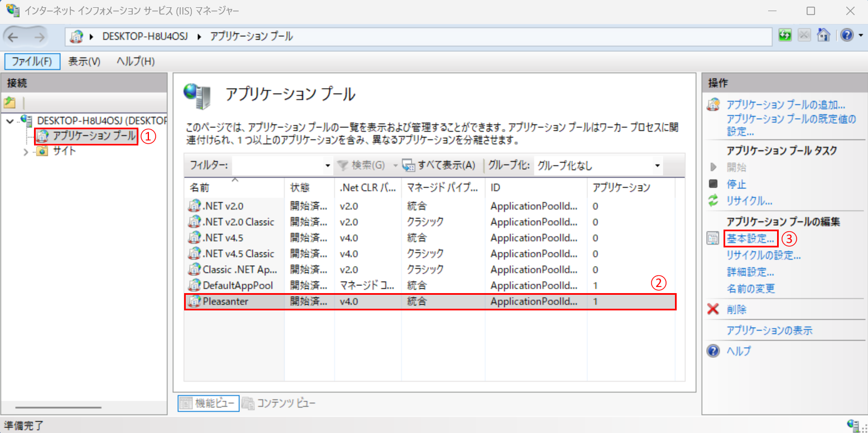Click the 削除 action link
Screen dimensions: 868x433
click(x=736, y=309)
